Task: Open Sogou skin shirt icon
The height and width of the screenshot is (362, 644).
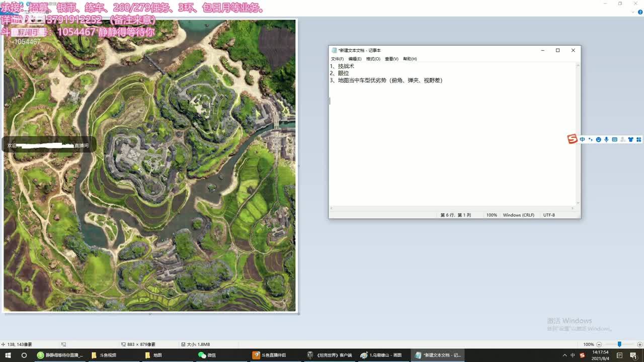Action: coord(630,139)
